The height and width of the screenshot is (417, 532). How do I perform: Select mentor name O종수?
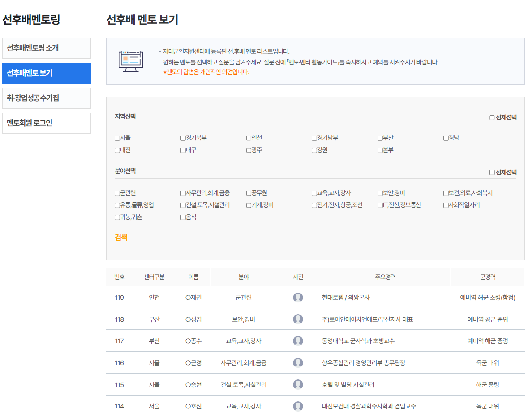193,341
